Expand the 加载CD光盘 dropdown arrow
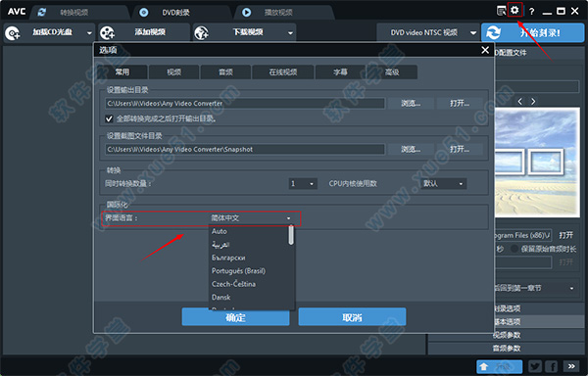This screenshot has width=588, height=376. (x=89, y=33)
